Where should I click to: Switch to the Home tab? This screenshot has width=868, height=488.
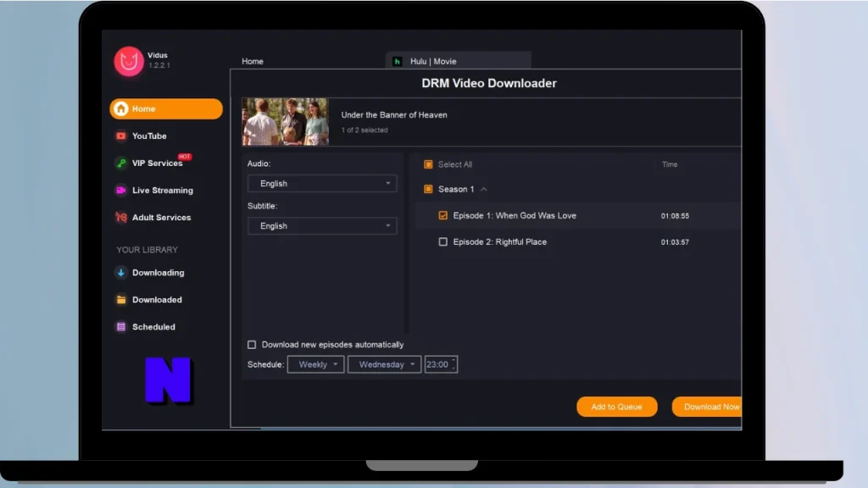pos(253,61)
